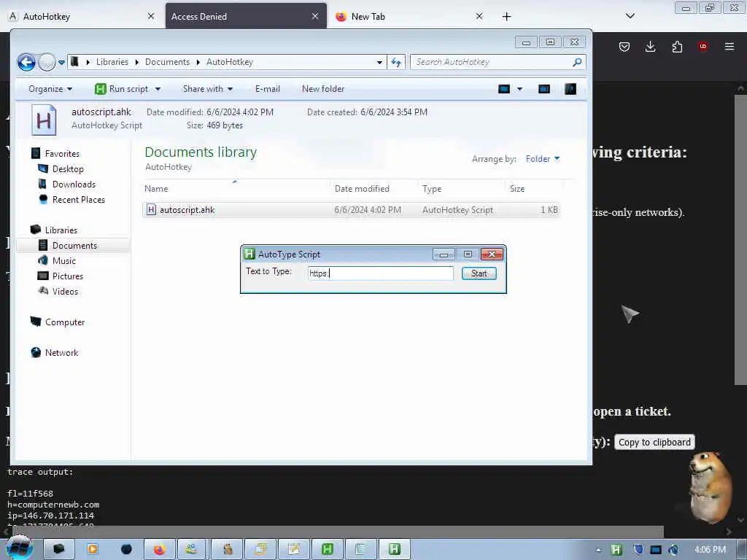Click Run script toolbar button

pyautogui.click(x=122, y=89)
